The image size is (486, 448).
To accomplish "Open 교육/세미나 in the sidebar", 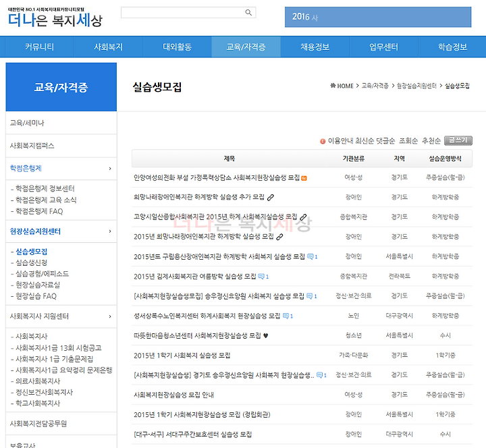I will coord(27,123).
